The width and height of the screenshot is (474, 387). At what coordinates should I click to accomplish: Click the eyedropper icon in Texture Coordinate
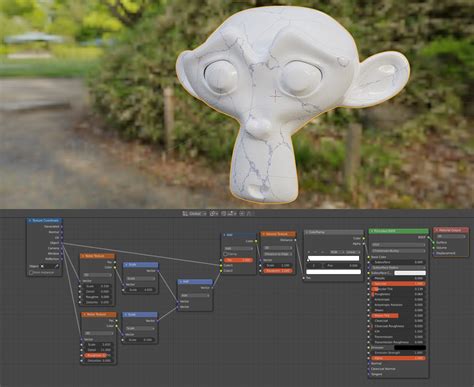click(57, 266)
